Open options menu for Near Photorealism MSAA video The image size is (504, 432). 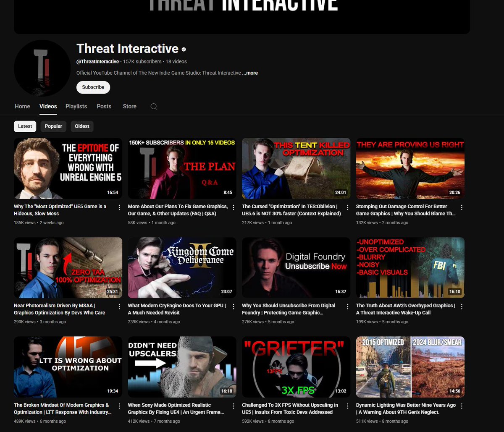point(120,306)
